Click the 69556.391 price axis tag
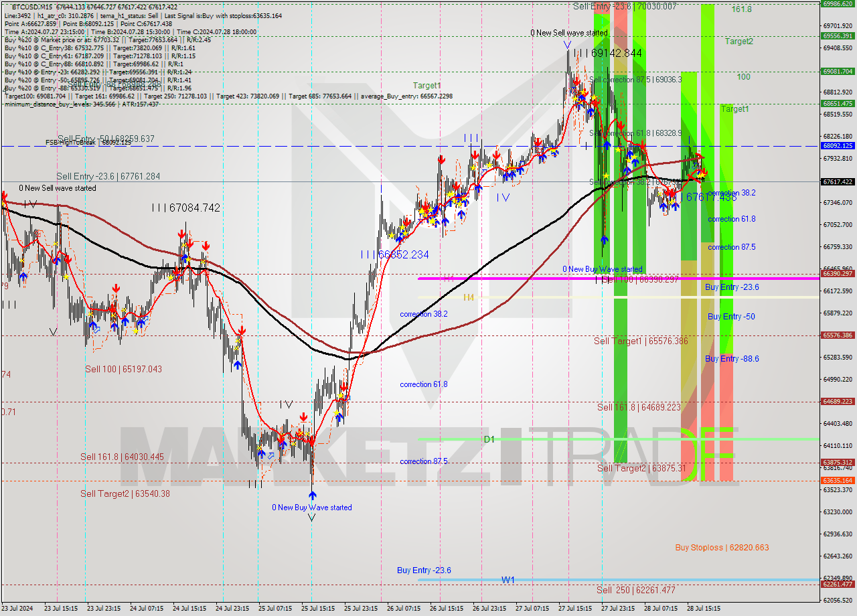The height and width of the screenshot is (616, 857). pyautogui.click(x=838, y=36)
